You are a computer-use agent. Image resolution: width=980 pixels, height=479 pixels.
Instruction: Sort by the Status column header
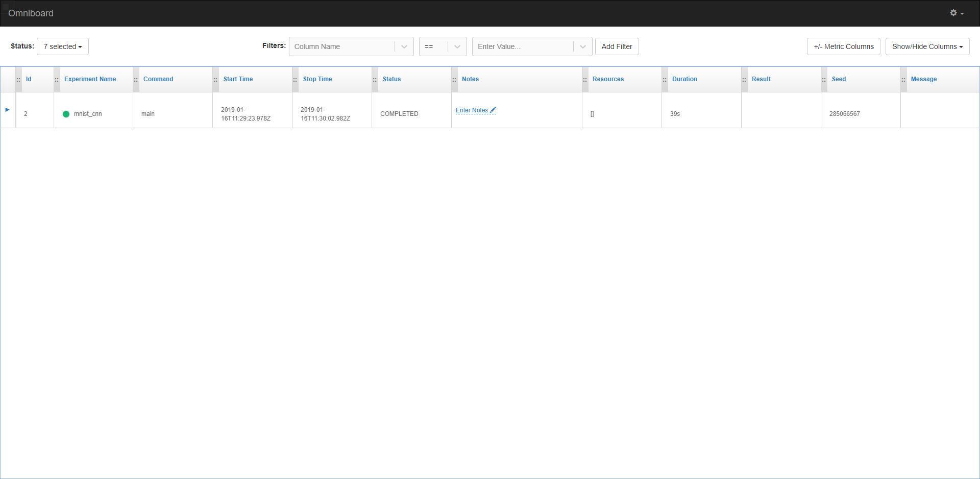[391, 79]
